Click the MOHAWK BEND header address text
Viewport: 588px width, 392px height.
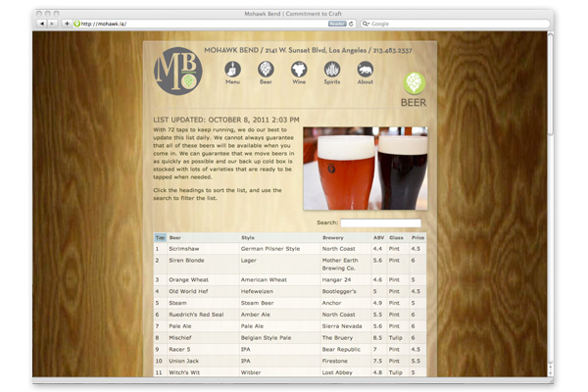(308, 50)
